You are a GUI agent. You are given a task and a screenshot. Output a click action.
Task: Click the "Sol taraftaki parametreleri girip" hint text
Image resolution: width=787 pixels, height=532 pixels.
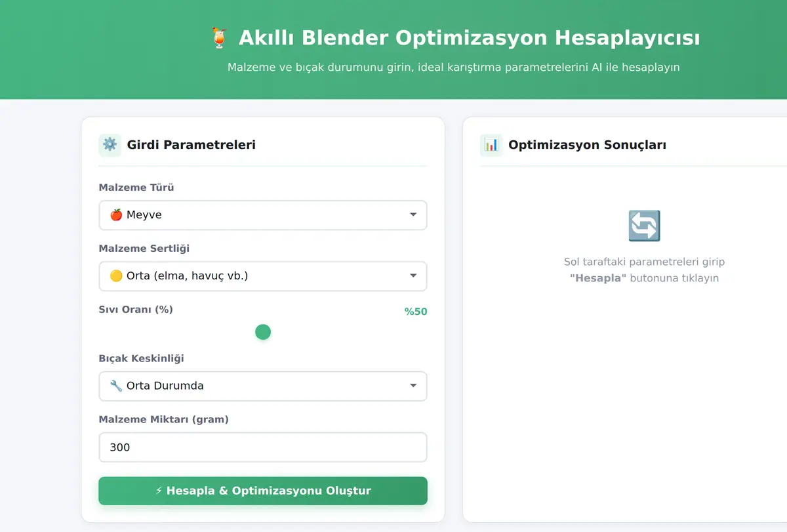tap(645, 262)
